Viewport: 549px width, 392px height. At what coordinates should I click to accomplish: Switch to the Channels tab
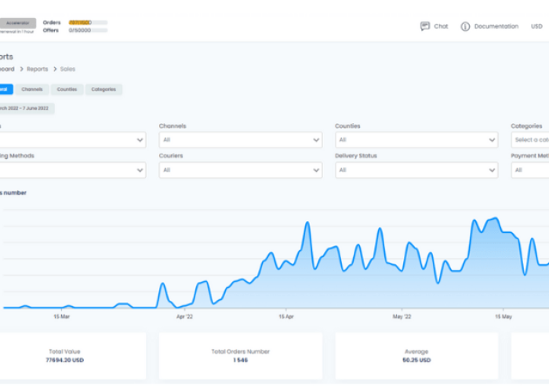32,89
